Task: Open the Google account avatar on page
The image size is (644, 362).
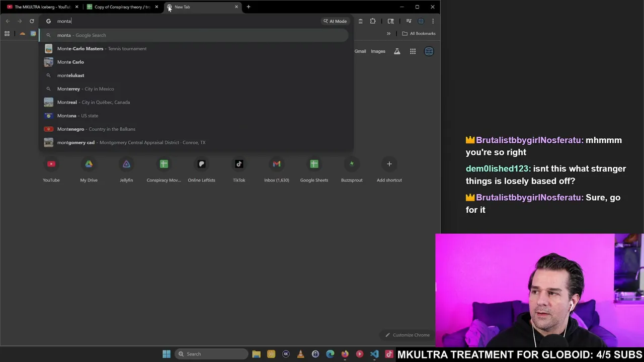Action: coord(429,51)
